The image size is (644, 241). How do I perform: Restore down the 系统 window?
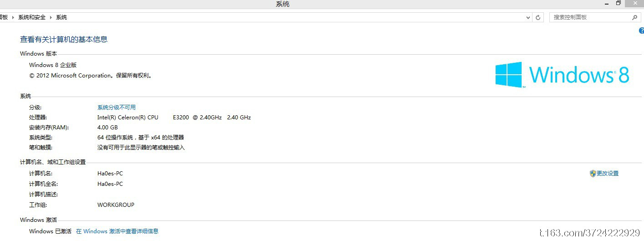[618, 3]
